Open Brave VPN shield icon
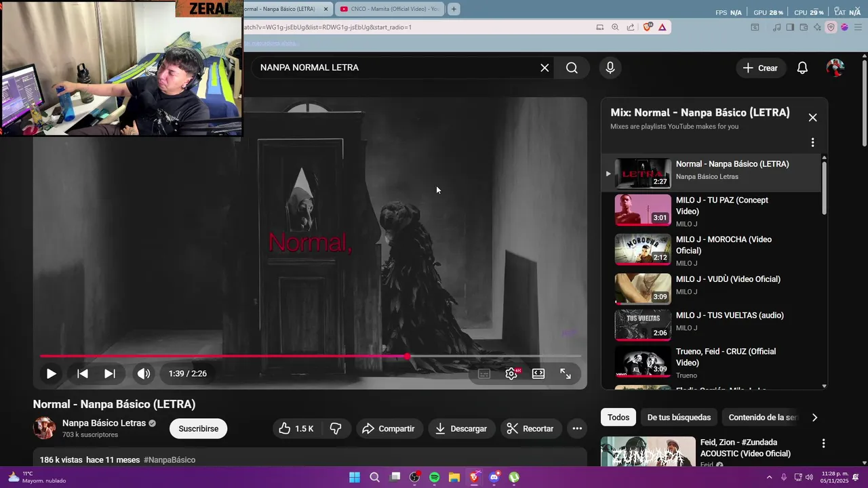 [831, 27]
